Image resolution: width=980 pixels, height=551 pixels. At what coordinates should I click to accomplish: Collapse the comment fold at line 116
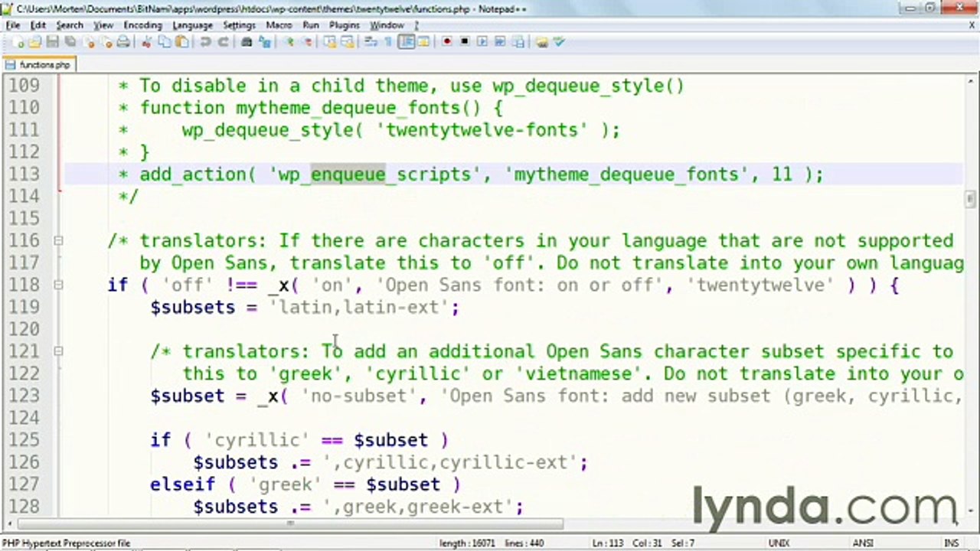(58, 240)
